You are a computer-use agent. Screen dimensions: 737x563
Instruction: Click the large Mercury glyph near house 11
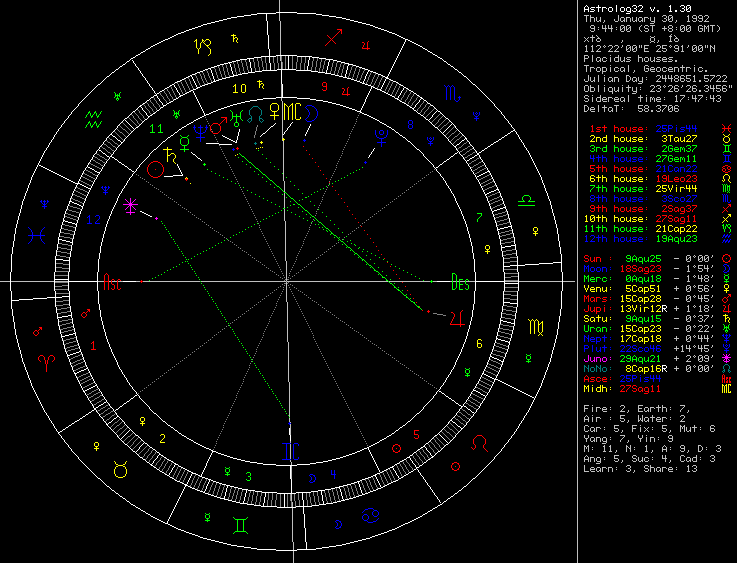(x=185, y=143)
